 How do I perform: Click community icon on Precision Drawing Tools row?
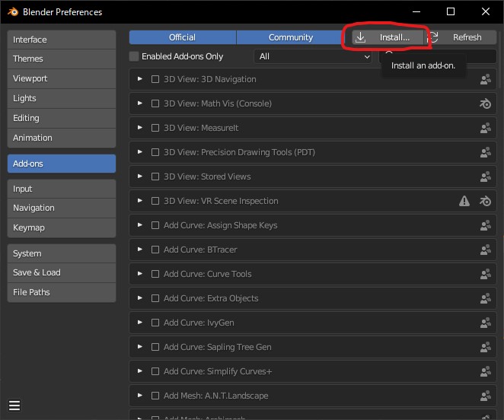click(x=486, y=152)
